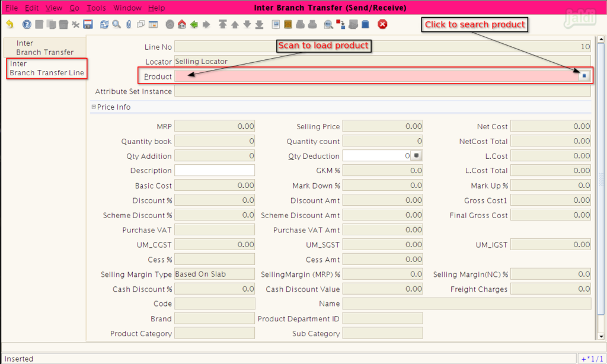607x364 pixels.
Task: Click the Description text field
Action: click(215, 170)
